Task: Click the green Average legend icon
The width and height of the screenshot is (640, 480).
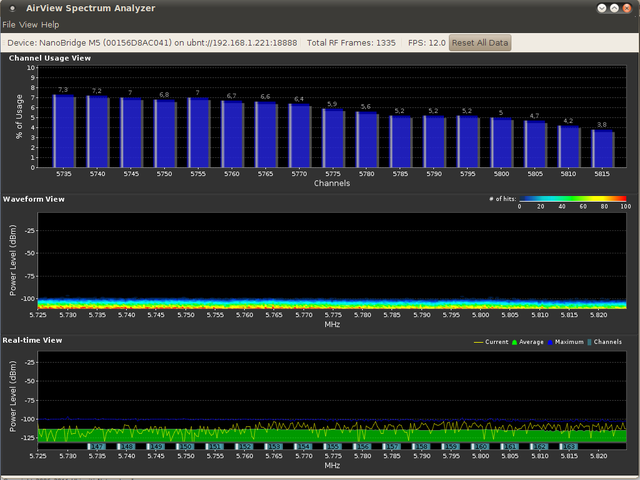Action: (x=514, y=342)
